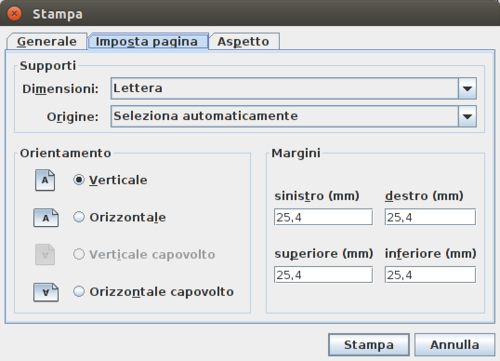Click the Stampa button
This screenshot has height=361, width=500.
point(369,345)
